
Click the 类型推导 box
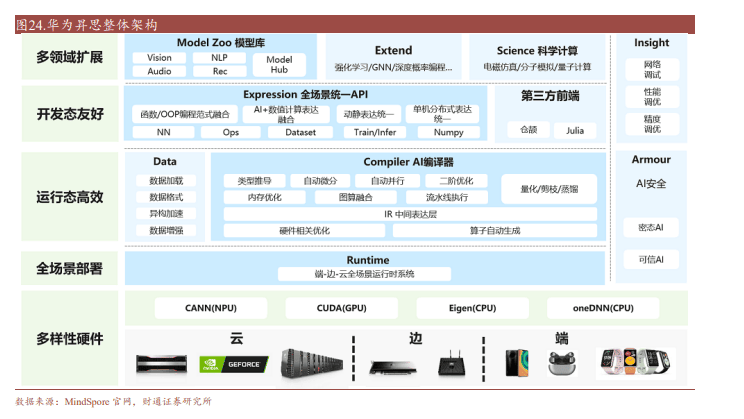[x=254, y=181]
